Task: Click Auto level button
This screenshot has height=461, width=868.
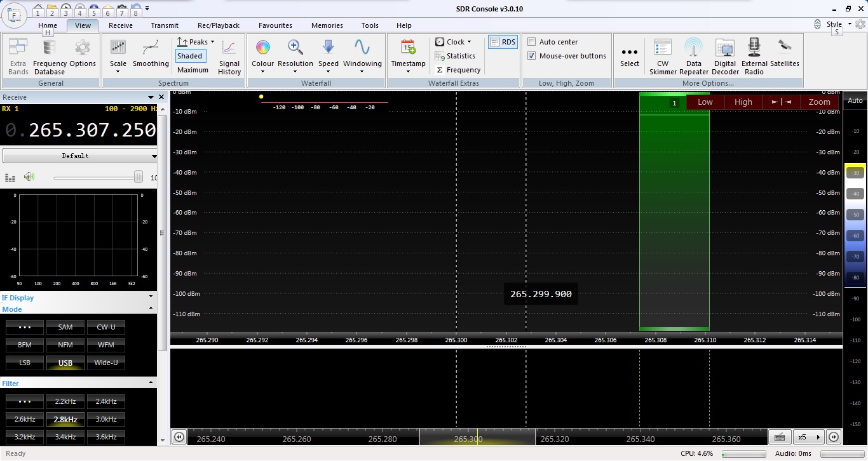Action: (x=855, y=100)
